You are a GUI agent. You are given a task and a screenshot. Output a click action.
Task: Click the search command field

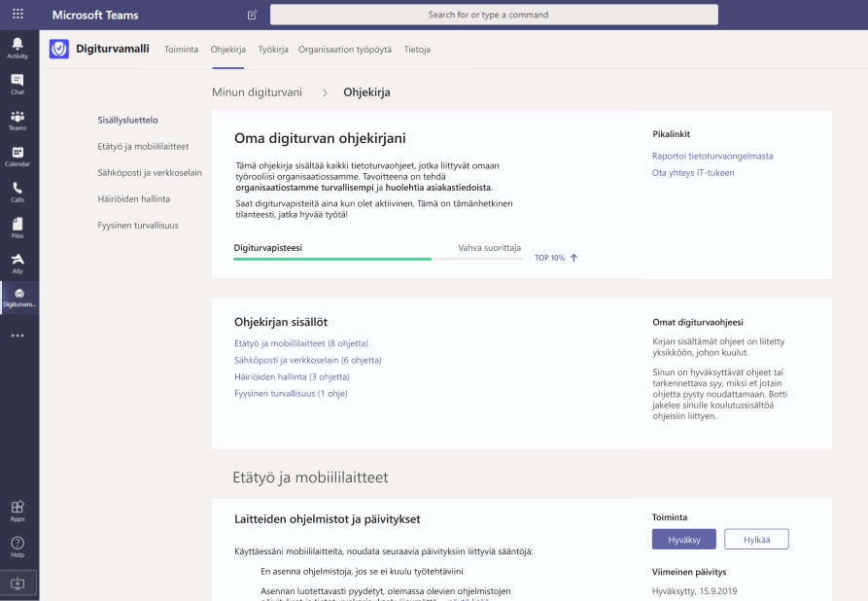(494, 15)
